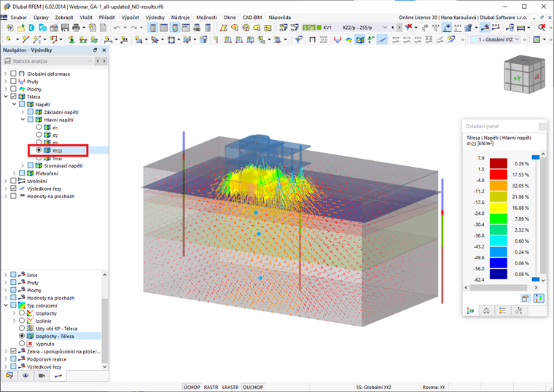The height and width of the screenshot is (392, 554).
Task: Collapse the Hlavní napětí tree node
Action: pyautogui.click(x=23, y=119)
